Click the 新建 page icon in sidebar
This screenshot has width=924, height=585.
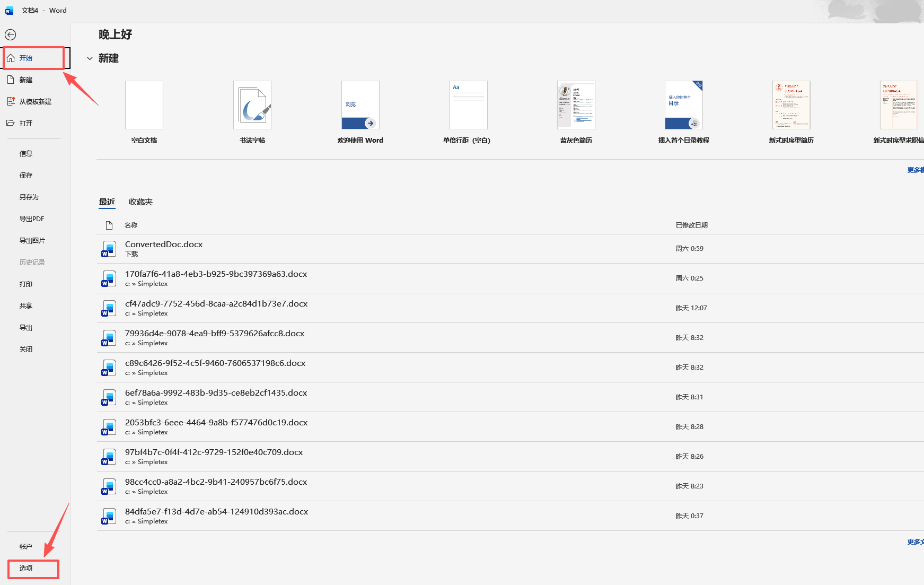click(11, 80)
